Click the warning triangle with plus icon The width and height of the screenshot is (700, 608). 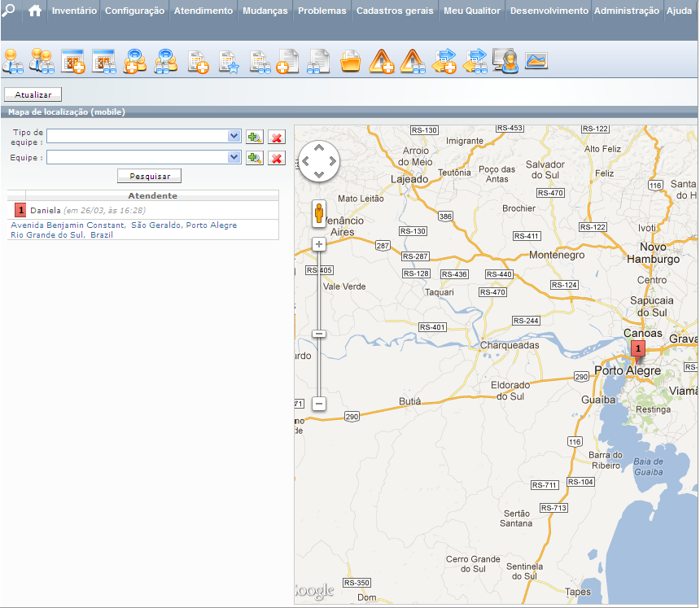coord(382,61)
